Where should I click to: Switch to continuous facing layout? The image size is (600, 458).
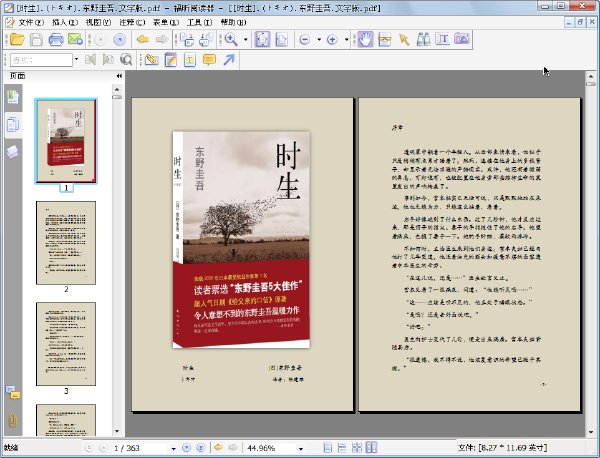coord(357,448)
